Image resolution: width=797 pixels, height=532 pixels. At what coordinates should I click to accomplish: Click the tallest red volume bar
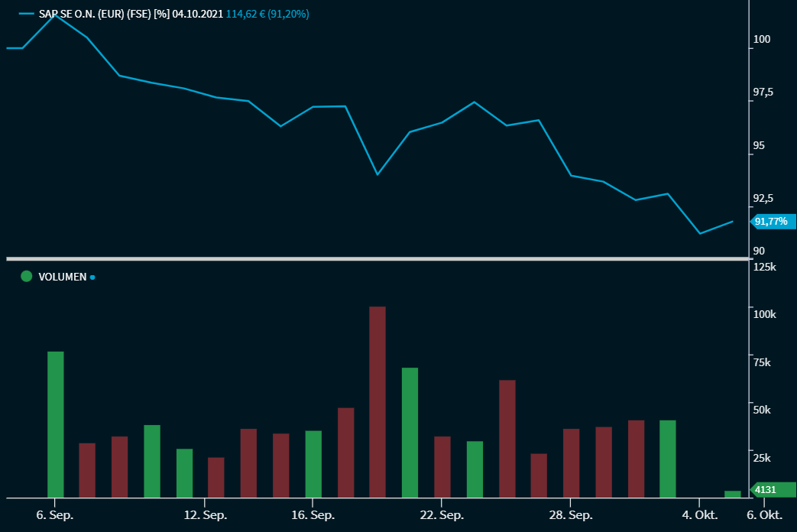(x=377, y=401)
